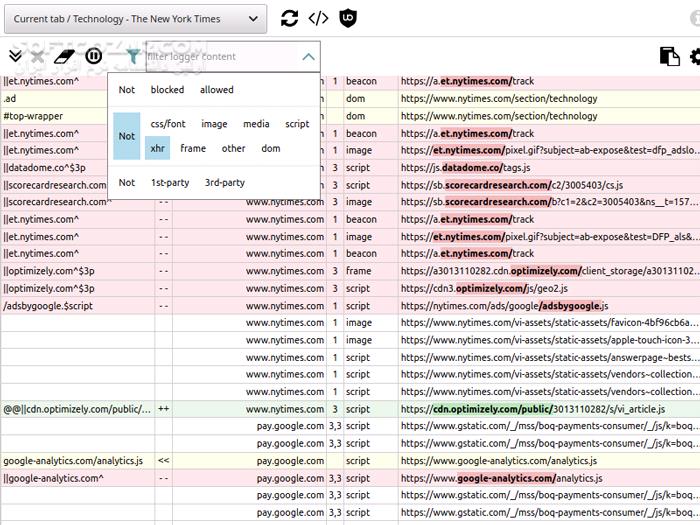Click the X clear-entries icon in the toolbar
The width and height of the screenshot is (700, 525).
click(38, 56)
